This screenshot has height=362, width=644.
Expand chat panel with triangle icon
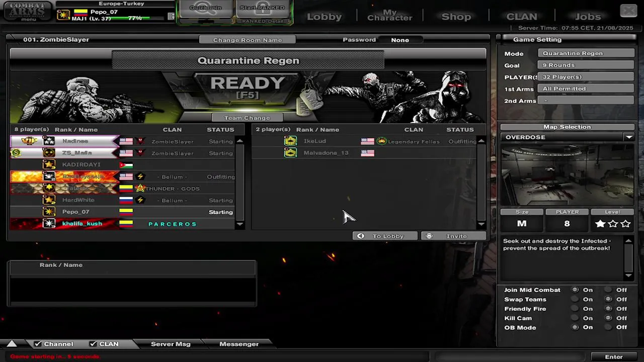coord(12,344)
